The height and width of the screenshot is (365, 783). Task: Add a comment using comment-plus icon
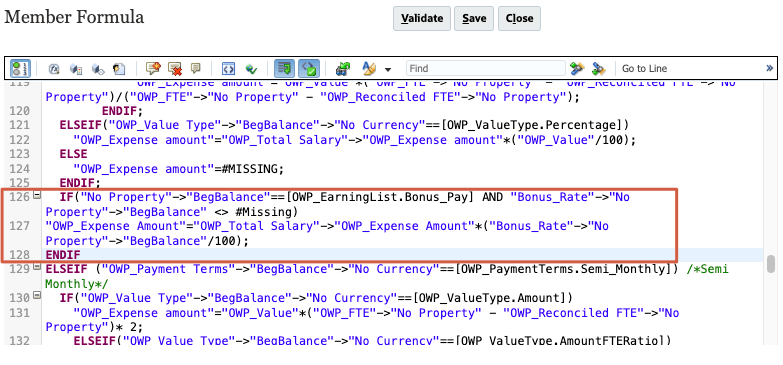[153, 68]
